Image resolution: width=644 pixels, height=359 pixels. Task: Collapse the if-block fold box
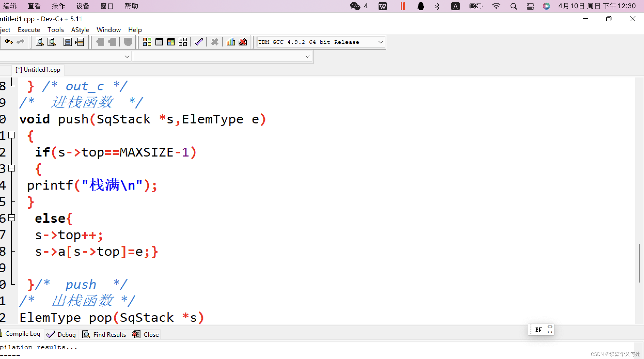pyautogui.click(x=12, y=168)
